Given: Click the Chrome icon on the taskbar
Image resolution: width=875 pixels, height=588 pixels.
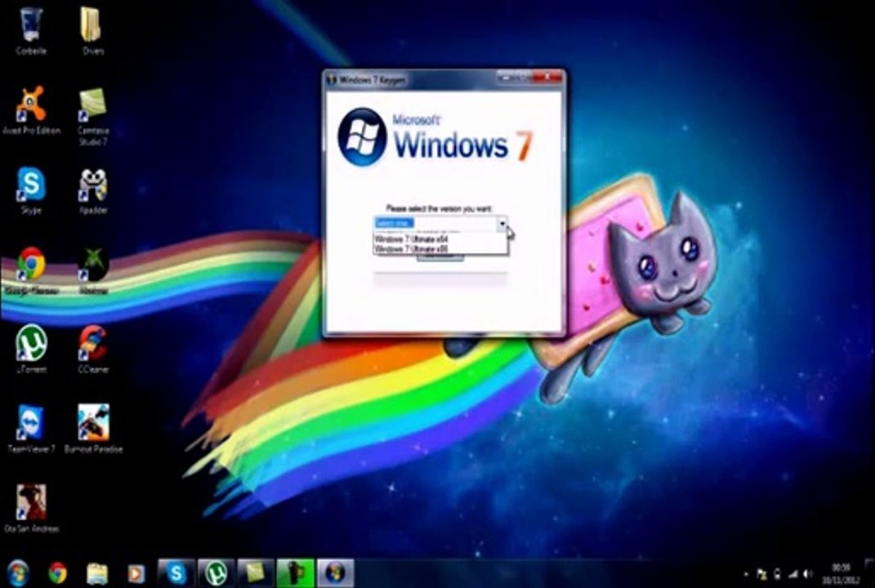Looking at the screenshot, I should 57,573.
